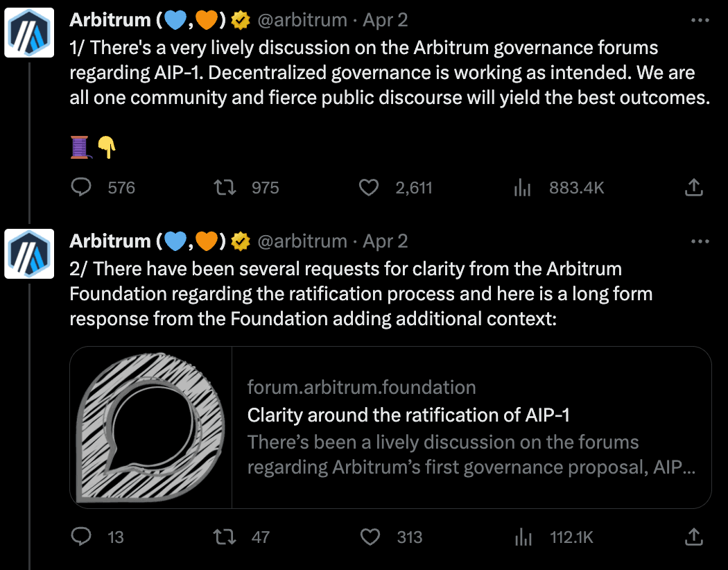The width and height of the screenshot is (728, 570).
Task: Share the second Arbitrum tweet
Action: 694,537
